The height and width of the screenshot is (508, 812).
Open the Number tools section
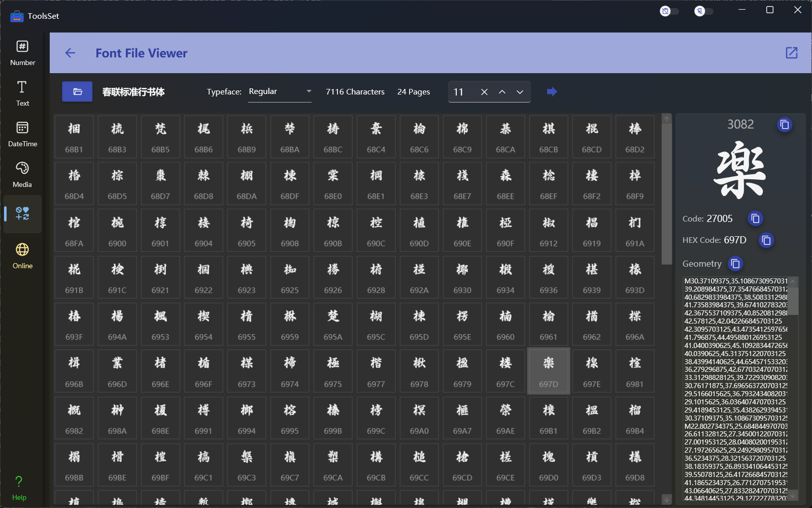point(22,53)
